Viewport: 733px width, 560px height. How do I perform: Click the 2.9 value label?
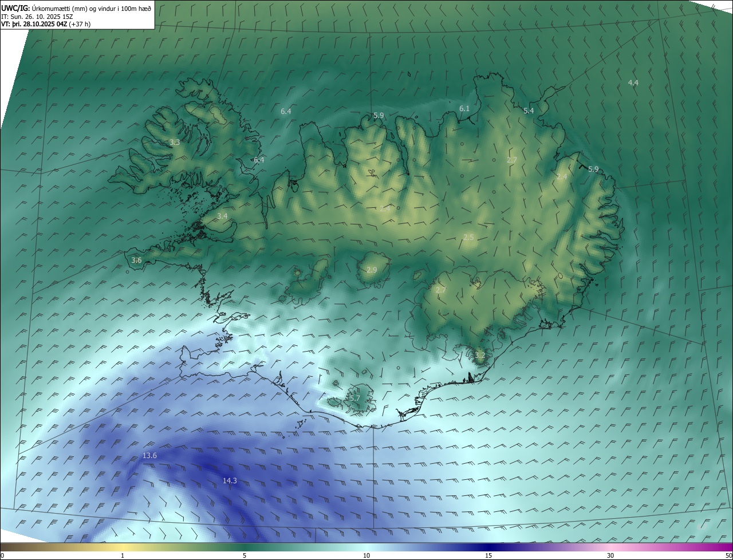[372, 270]
